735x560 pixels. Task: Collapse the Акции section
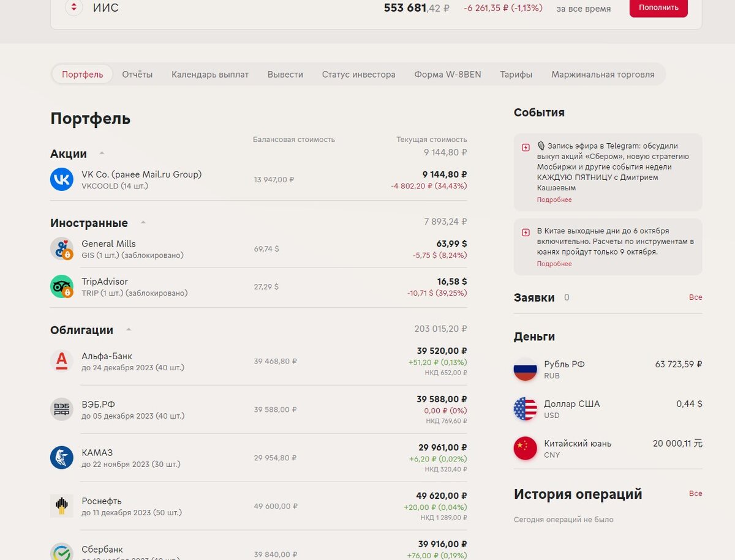coord(102,153)
